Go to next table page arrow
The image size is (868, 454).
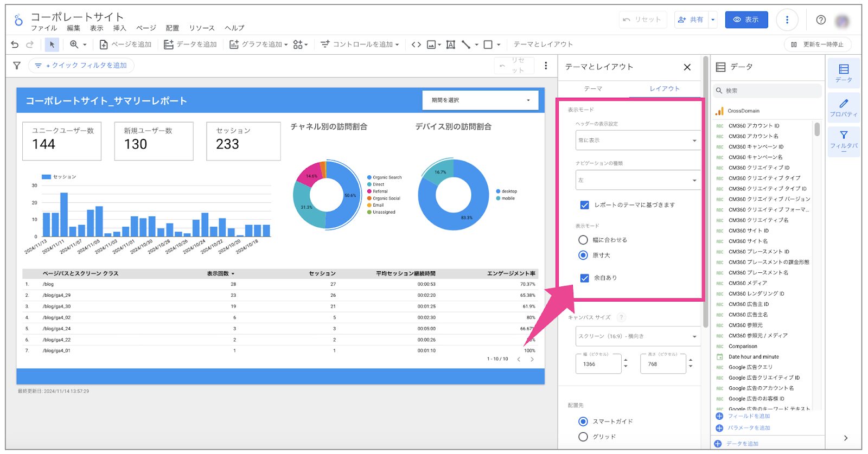coord(532,359)
